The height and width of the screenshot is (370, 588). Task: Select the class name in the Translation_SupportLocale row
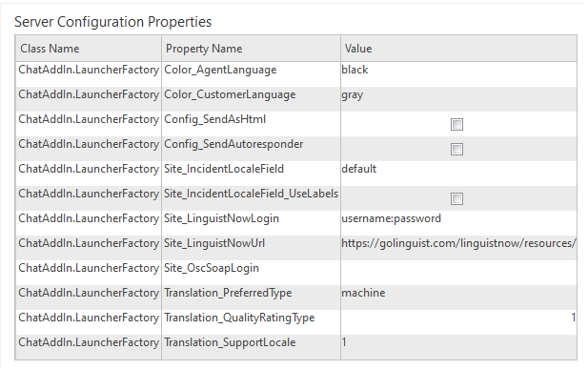(x=89, y=342)
